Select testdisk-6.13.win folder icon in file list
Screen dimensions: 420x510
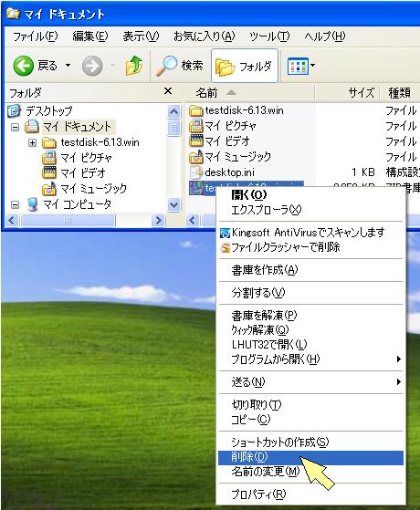(196, 110)
